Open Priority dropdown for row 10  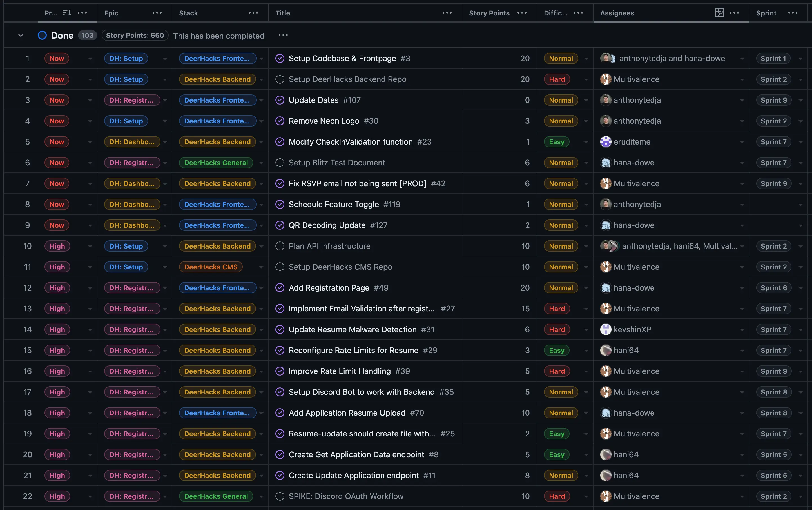point(90,246)
